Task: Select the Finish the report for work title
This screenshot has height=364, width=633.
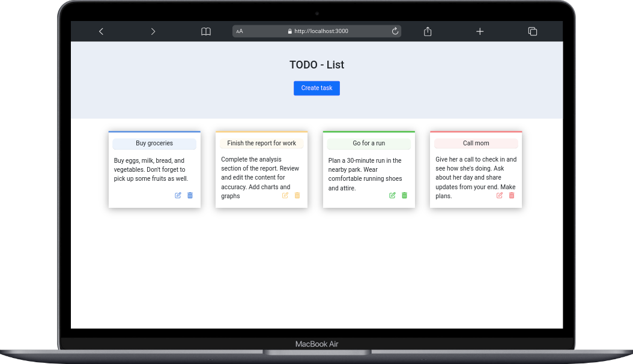Action: tap(262, 144)
